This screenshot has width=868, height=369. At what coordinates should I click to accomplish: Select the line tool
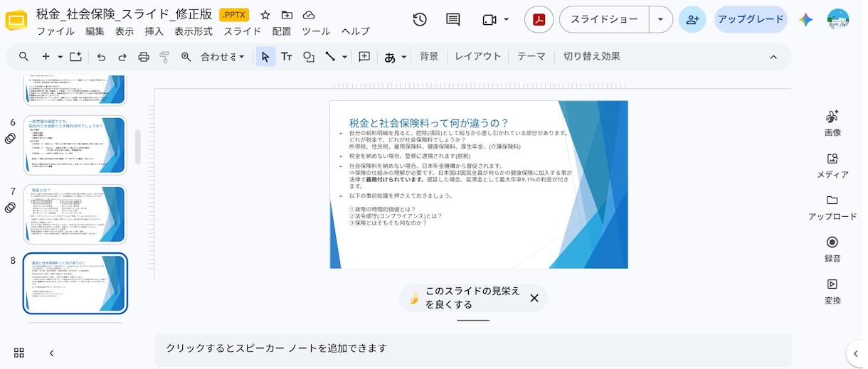[330, 57]
